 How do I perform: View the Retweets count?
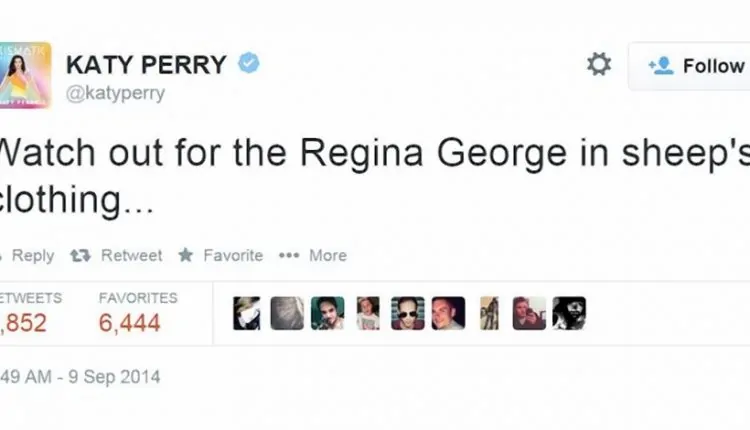(x=23, y=323)
